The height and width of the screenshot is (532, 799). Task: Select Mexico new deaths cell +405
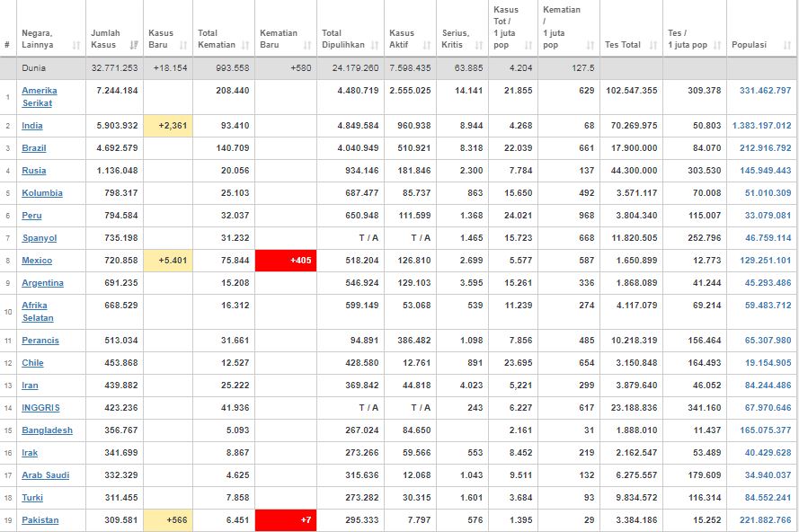click(286, 261)
